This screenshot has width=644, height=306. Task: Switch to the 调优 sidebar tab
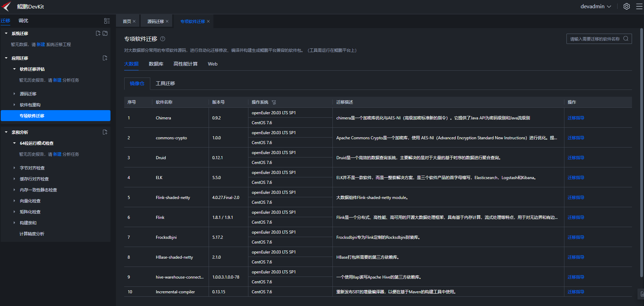(23, 21)
